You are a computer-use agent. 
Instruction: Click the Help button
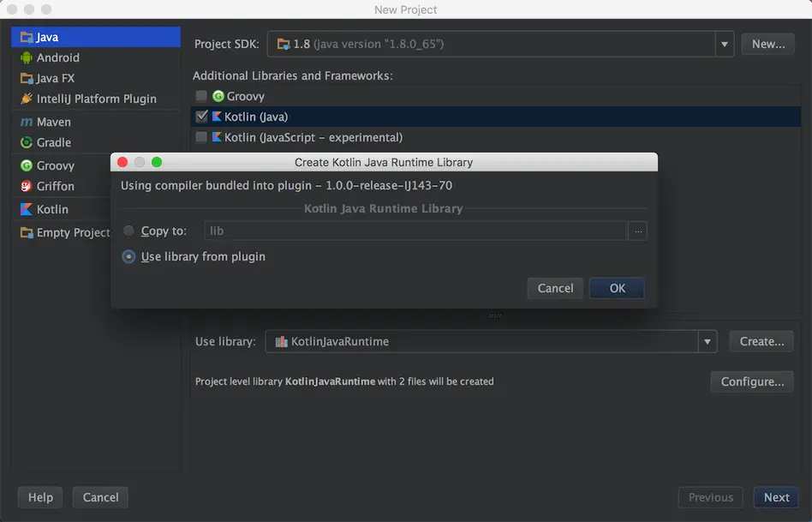pos(40,498)
